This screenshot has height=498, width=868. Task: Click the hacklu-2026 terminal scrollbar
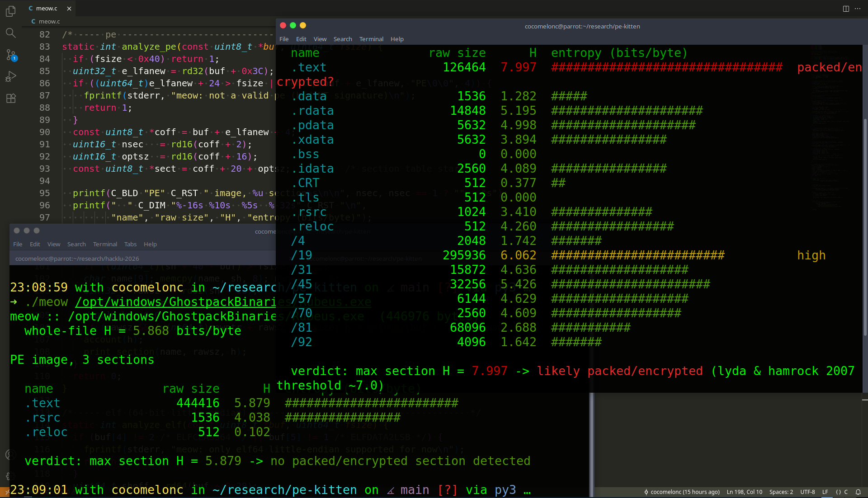coord(591,445)
